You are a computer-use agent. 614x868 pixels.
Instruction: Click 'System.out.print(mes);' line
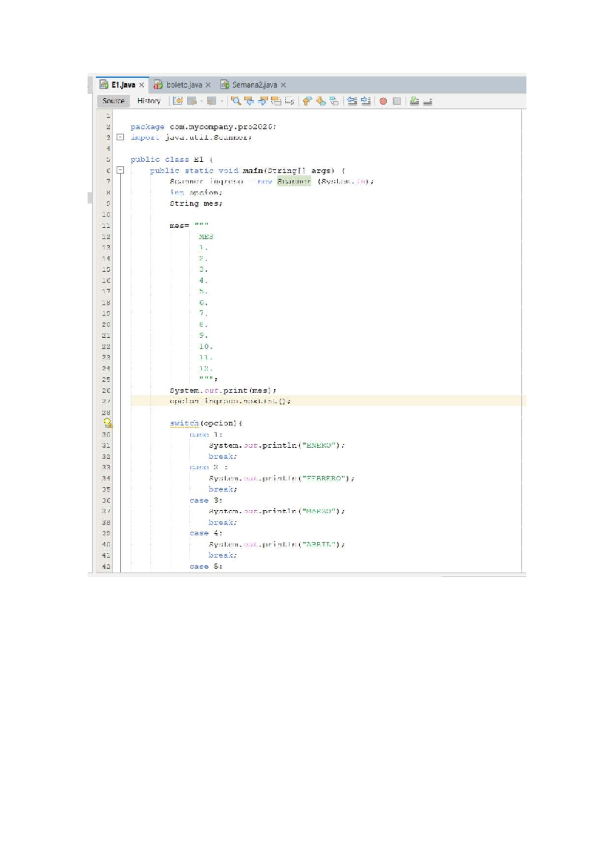[223, 390]
